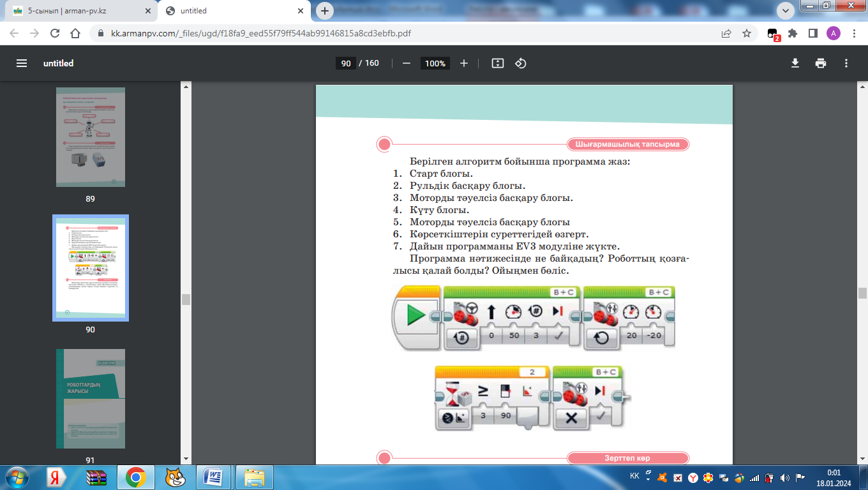Close the 5-сынып arman-pv.kz tab
The width and height of the screenshot is (868, 490).
coord(148,11)
